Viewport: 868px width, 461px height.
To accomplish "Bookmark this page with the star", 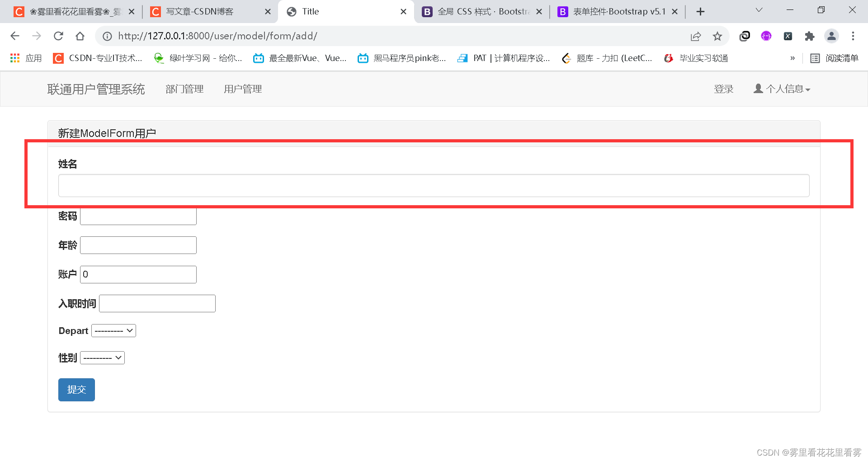I will pyautogui.click(x=717, y=36).
